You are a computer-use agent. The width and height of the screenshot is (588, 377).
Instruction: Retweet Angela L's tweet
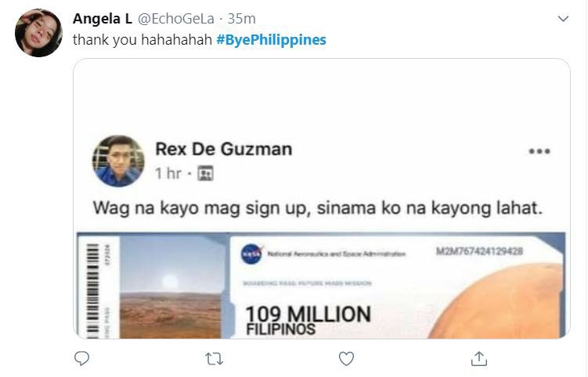click(x=215, y=359)
